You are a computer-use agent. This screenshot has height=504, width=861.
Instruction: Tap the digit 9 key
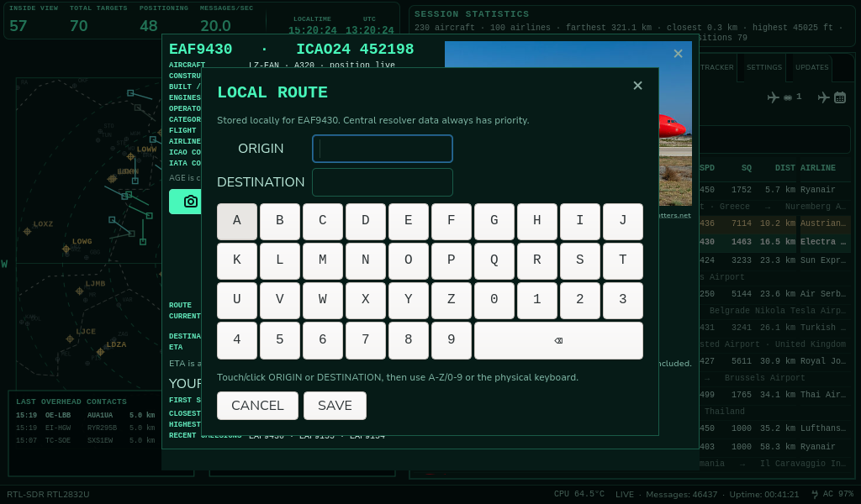(452, 340)
